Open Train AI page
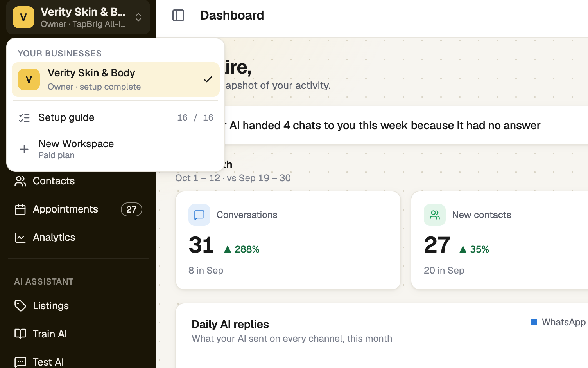The width and height of the screenshot is (588, 368). pyautogui.click(x=78, y=334)
